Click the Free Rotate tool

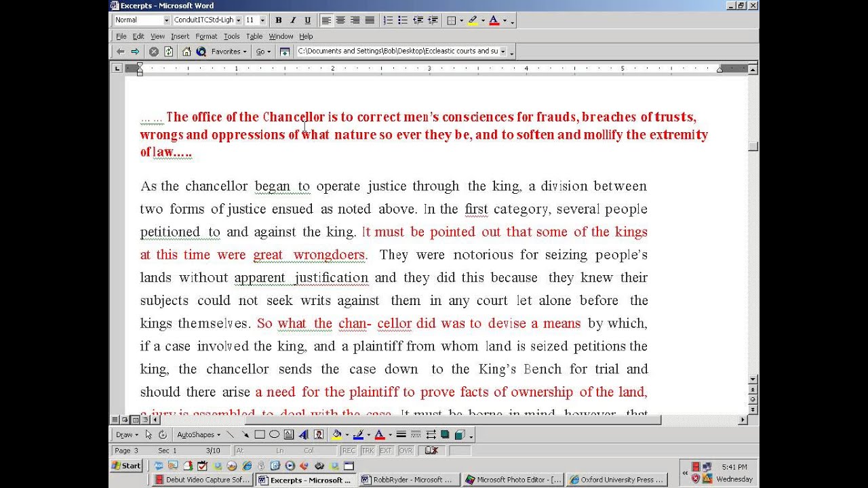click(162, 435)
